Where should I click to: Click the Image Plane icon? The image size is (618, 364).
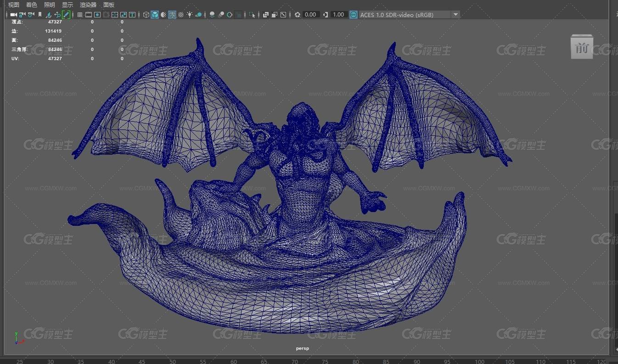click(49, 15)
